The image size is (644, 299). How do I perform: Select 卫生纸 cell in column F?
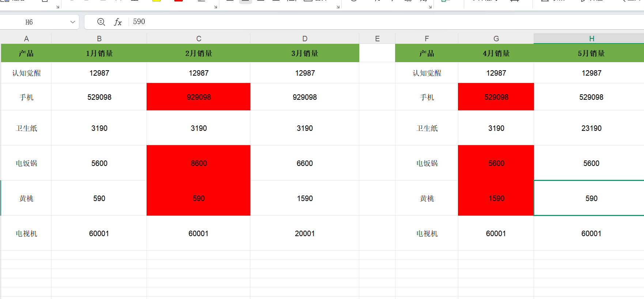tap(427, 128)
